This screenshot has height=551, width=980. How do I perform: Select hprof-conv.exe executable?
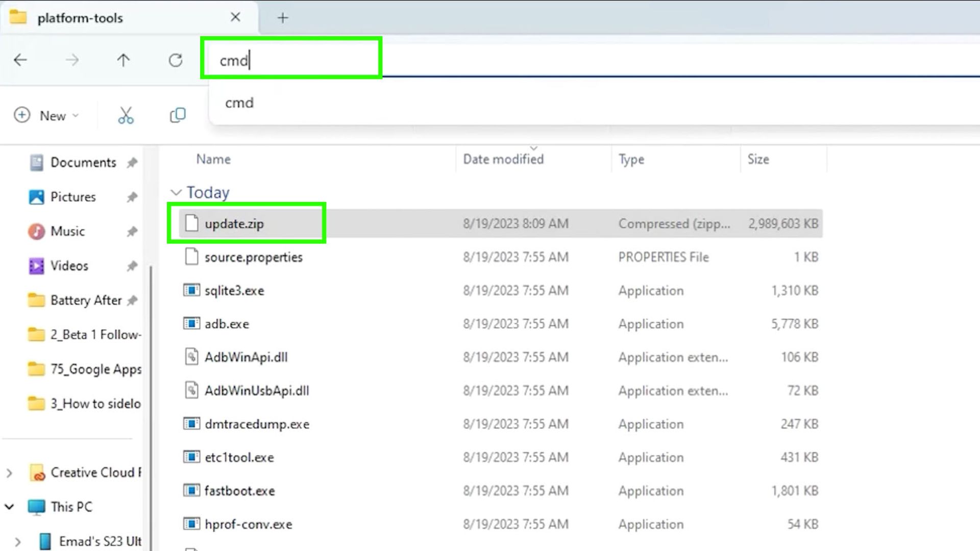pyautogui.click(x=249, y=524)
